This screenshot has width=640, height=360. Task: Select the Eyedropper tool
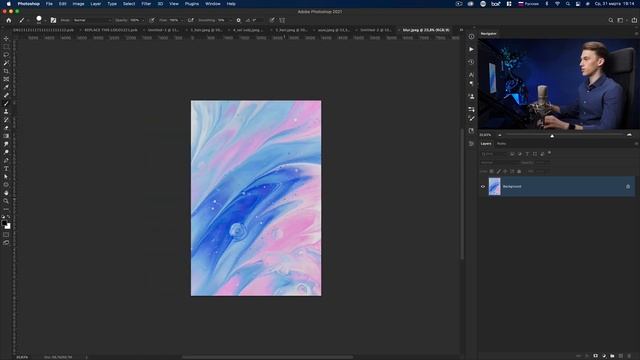(6, 87)
